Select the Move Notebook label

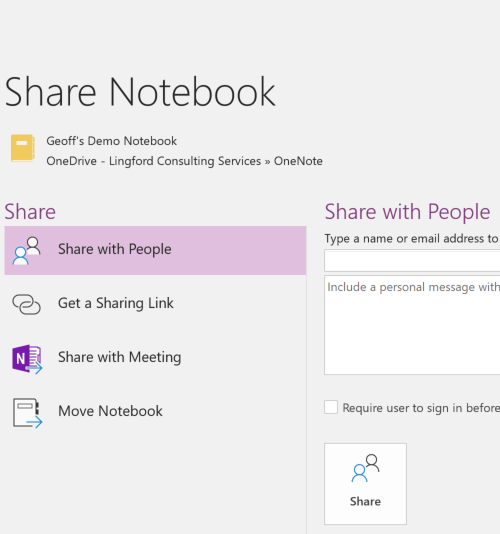point(110,411)
